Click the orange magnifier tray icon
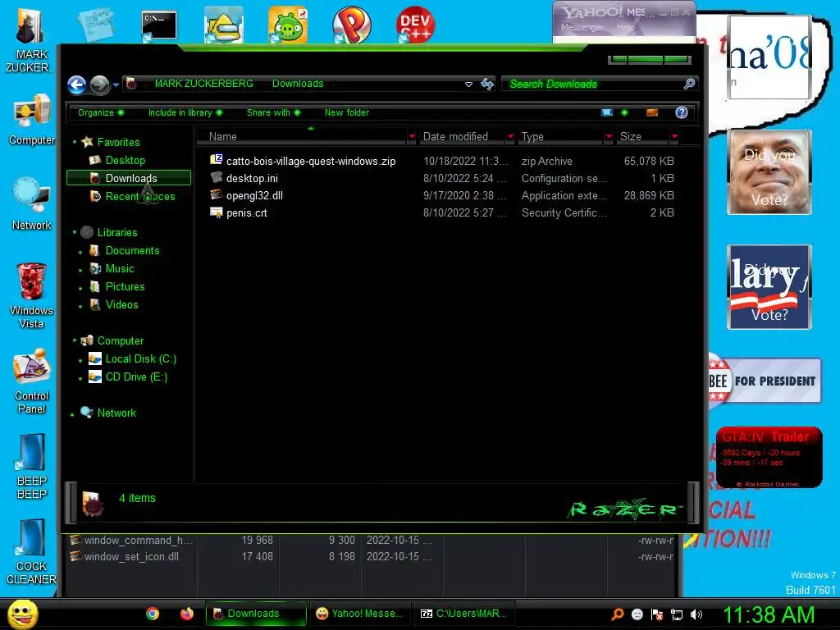The height and width of the screenshot is (630, 840). click(617, 614)
